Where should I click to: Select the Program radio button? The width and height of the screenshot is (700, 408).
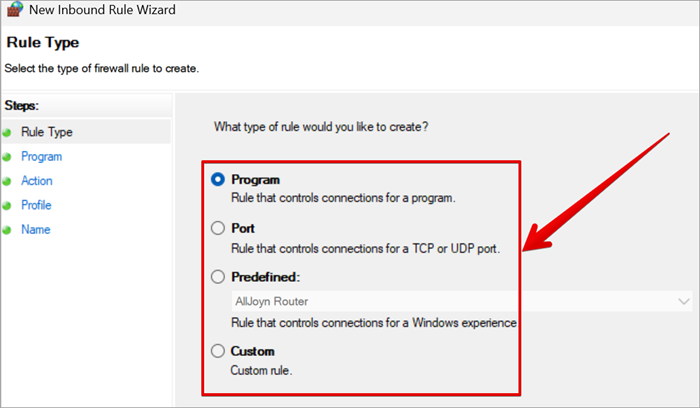[218, 180]
